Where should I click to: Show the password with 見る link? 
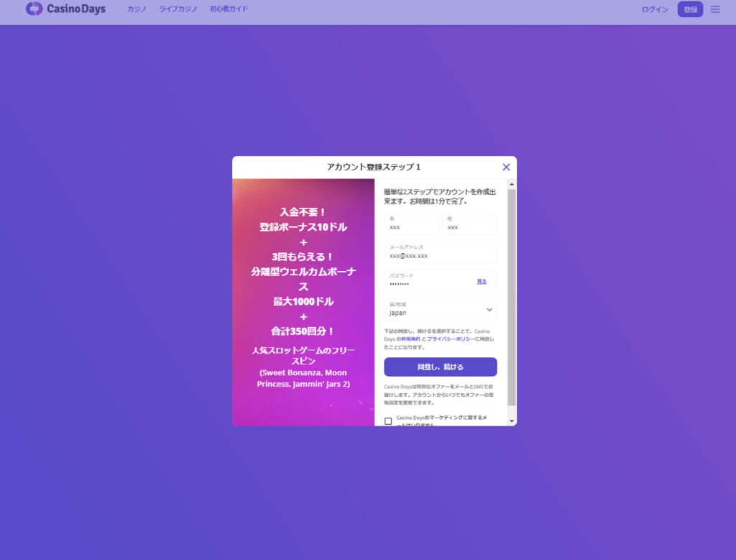[x=482, y=281]
